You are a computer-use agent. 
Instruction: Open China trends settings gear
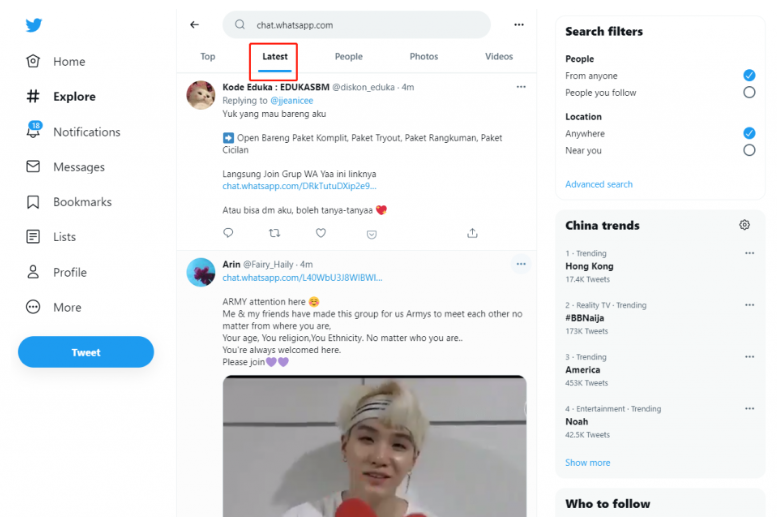[x=744, y=225]
